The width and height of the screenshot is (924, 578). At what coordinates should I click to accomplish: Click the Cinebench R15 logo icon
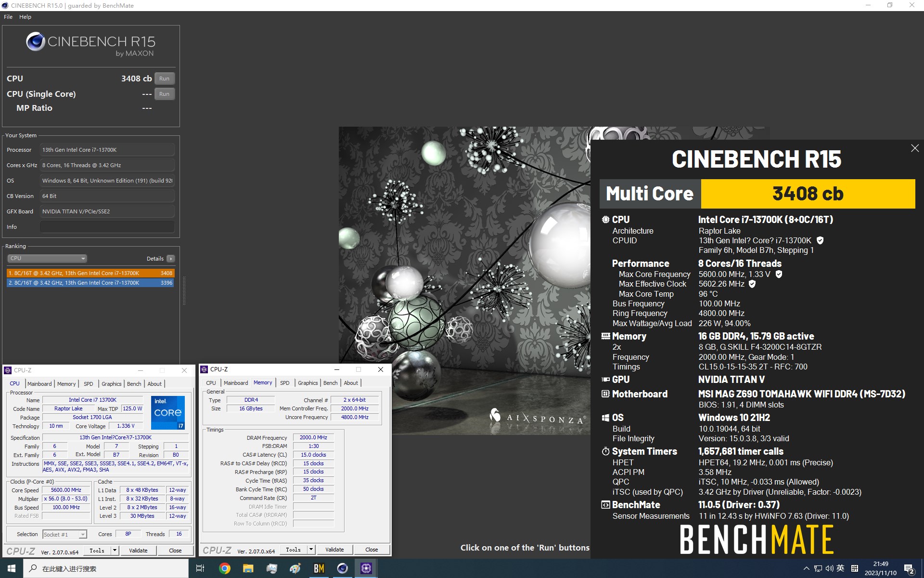[x=36, y=42]
